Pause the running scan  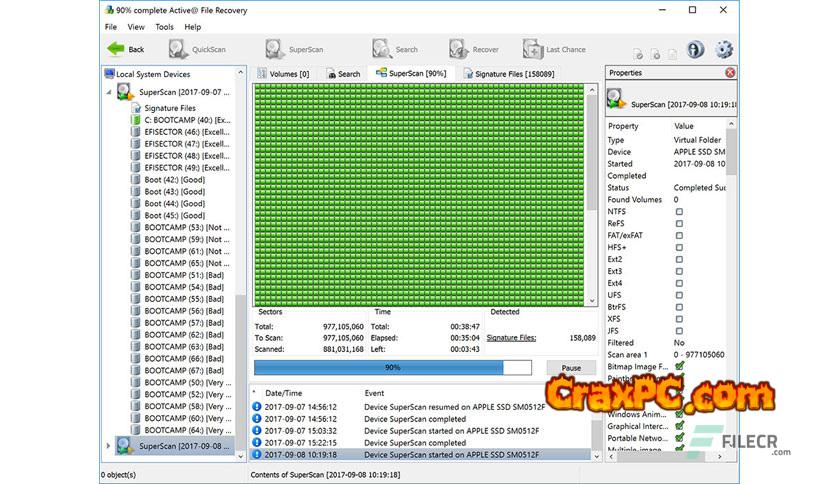point(571,368)
